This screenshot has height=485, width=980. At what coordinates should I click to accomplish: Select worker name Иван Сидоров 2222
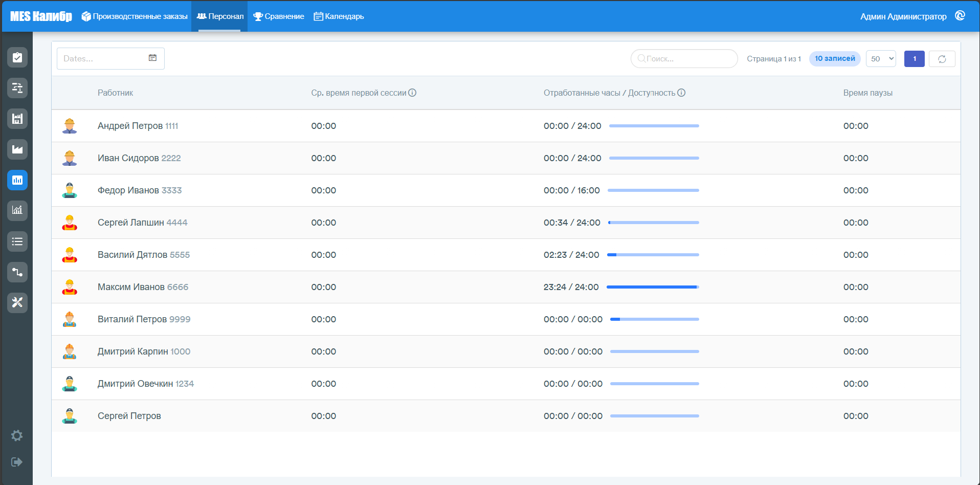click(x=139, y=158)
